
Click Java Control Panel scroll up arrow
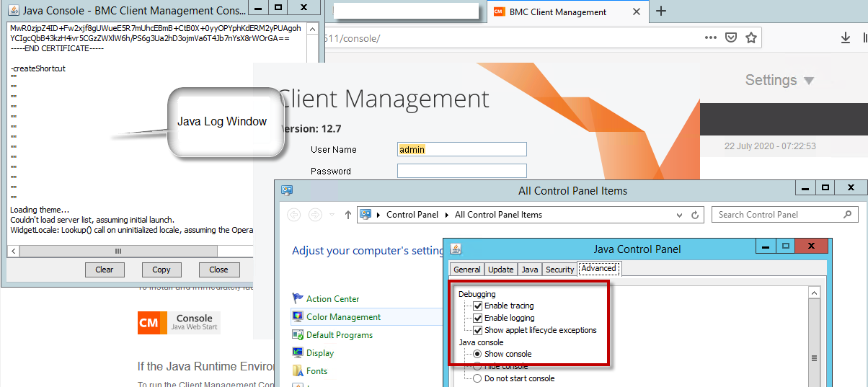[x=815, y=293]
